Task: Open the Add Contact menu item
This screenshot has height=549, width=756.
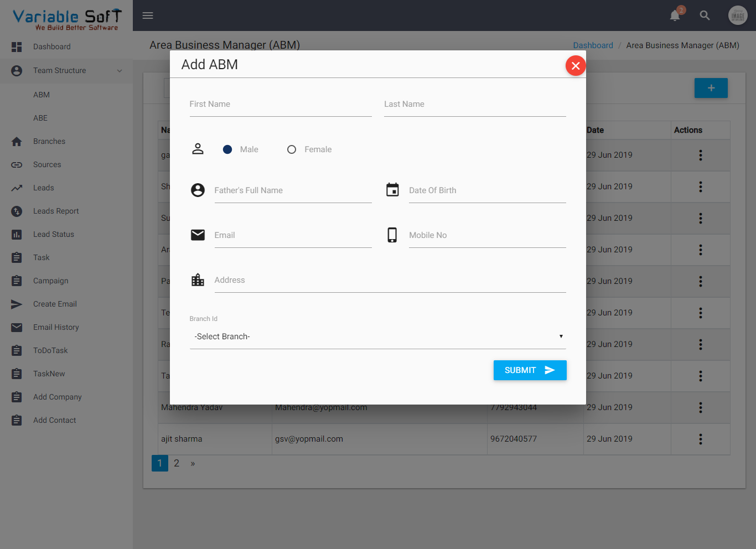Action: (x=54, y=420)
